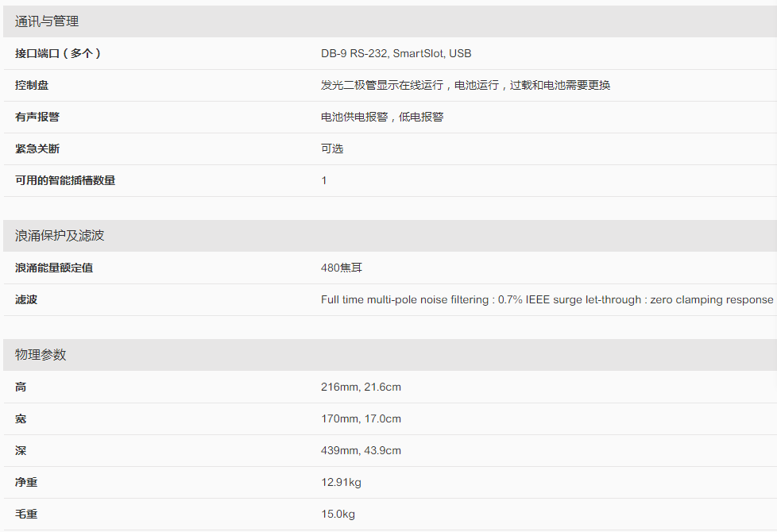777x532 pixels.
Task: Click the 216mm, 21.6cm height value
Action: click(x=361, y=387)
